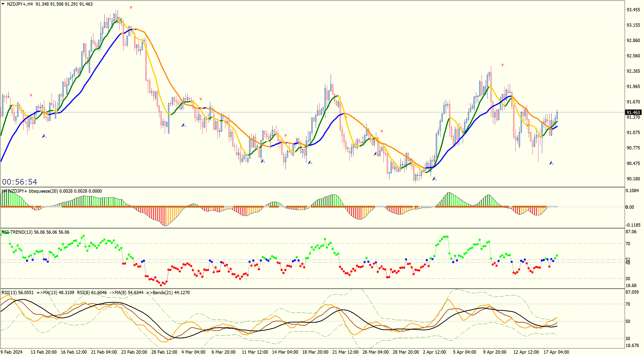Click the 23 Feb 20:00 time label
Screen dimensions: 644x356
(134, 352)
